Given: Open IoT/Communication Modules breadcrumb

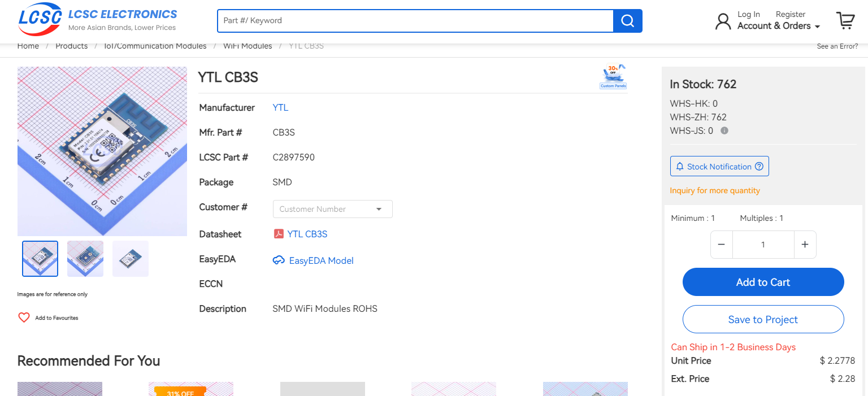Looking at the screenshot, I should [155, 46].
